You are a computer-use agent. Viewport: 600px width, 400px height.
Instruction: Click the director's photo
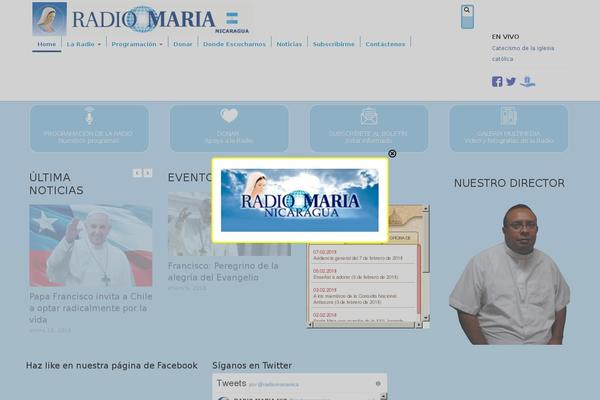click(x=509, y=274)
